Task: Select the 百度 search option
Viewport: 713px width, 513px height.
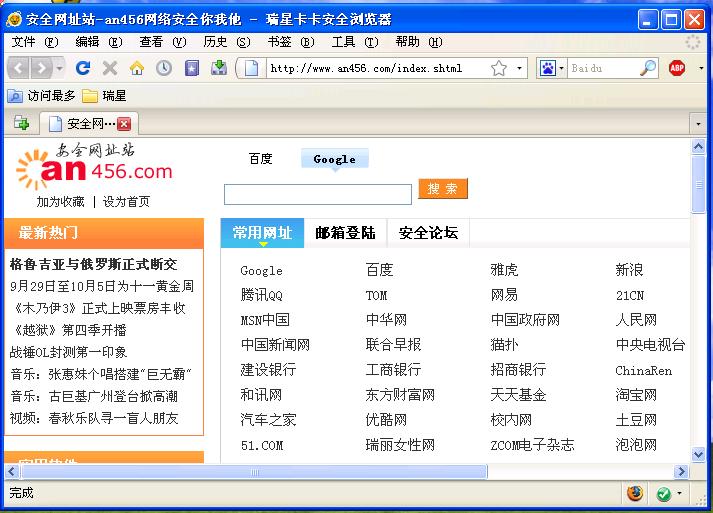Action: (x=261, y=159)
